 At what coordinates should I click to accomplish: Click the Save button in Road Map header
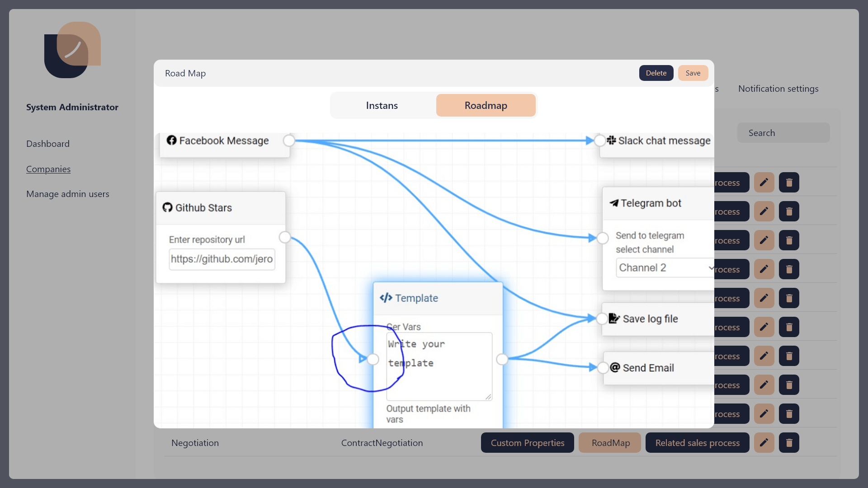[693, 73]
